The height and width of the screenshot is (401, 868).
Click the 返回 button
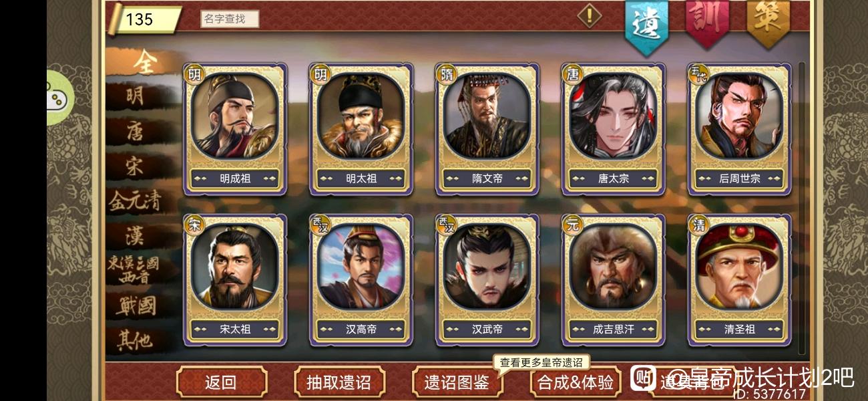pyautogui.click(x=221, y=382)
